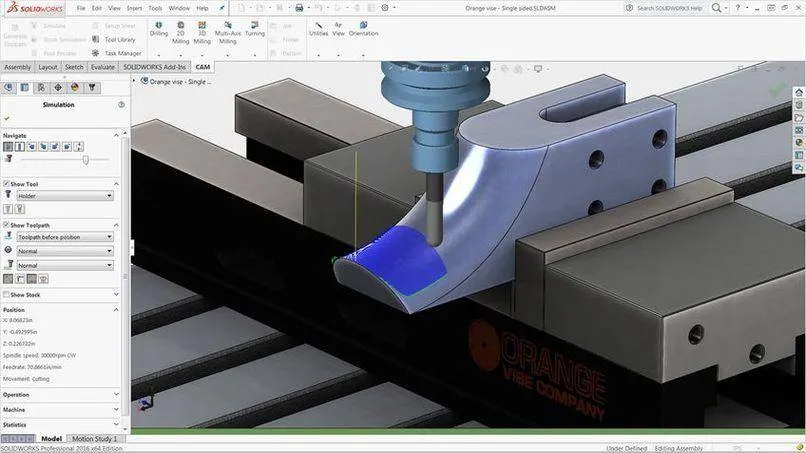Viewport: 806px width, 453px height.
Task: Collapse the Show Tool section
Action: pyautogui.click(x=116, y=184)
